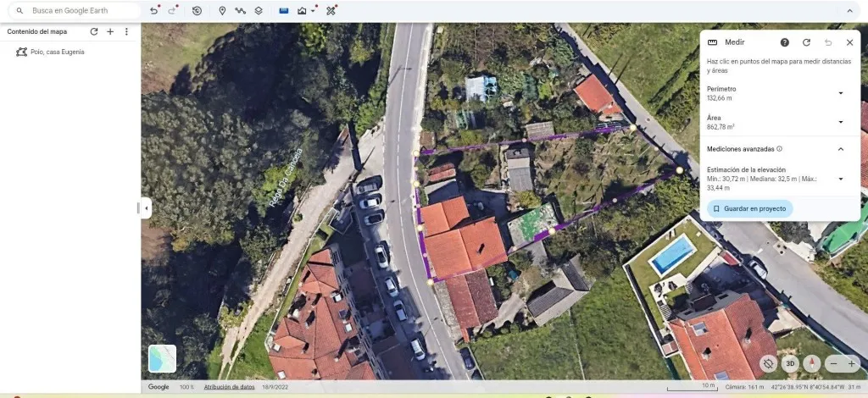Screen dimensions: 868x398
Task: Click the Medir ruler icon in panel header
Action: pyautogui.click(x=712, y=42)
